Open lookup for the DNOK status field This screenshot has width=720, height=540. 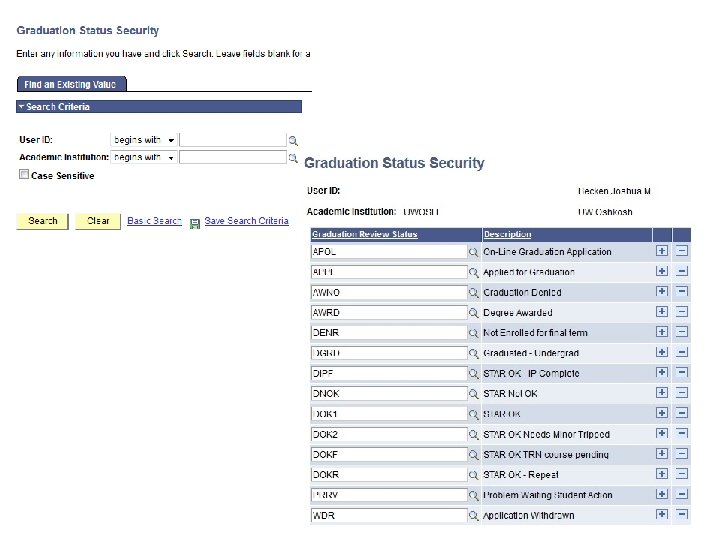click(474, 394)
